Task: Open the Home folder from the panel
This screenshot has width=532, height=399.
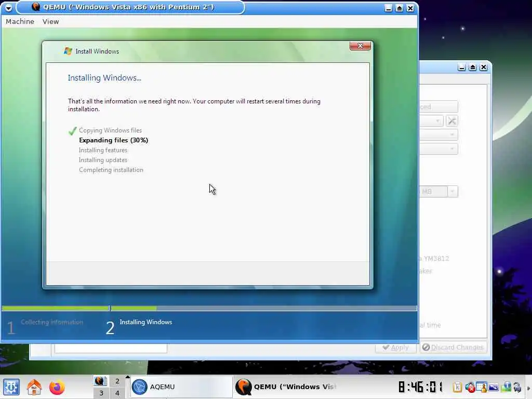Action: point(34,387)
